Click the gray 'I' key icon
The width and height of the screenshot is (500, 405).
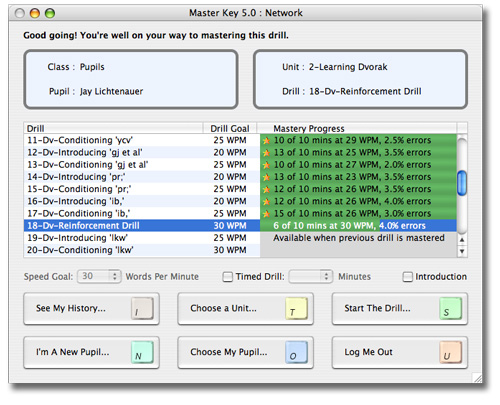tap(142, 309)
